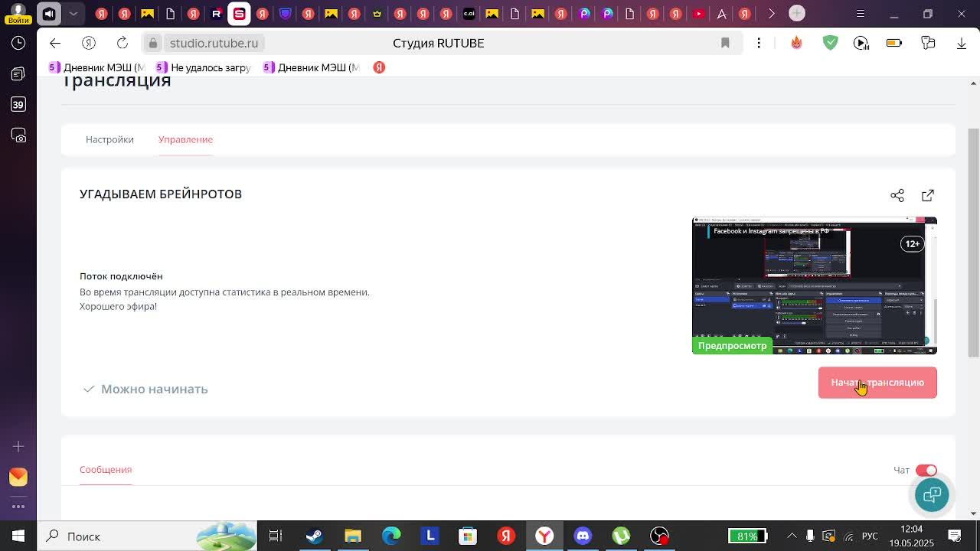The width and height of the screenshot is (980, 551).
Task: Open Microsoft Store from taskbar
Action: coord(468,536)
